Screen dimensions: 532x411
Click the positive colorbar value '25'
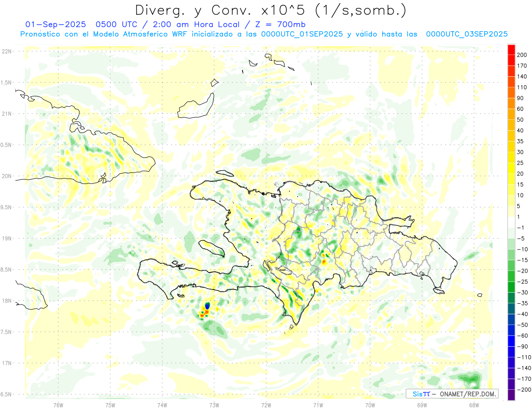(x=520, y=163)
